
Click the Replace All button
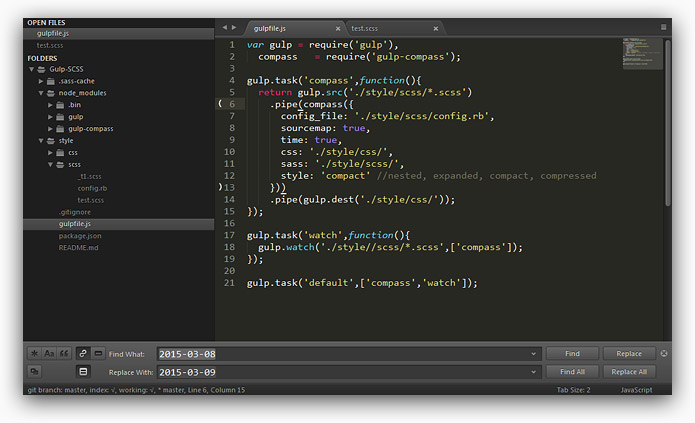(x=629, y=372)
